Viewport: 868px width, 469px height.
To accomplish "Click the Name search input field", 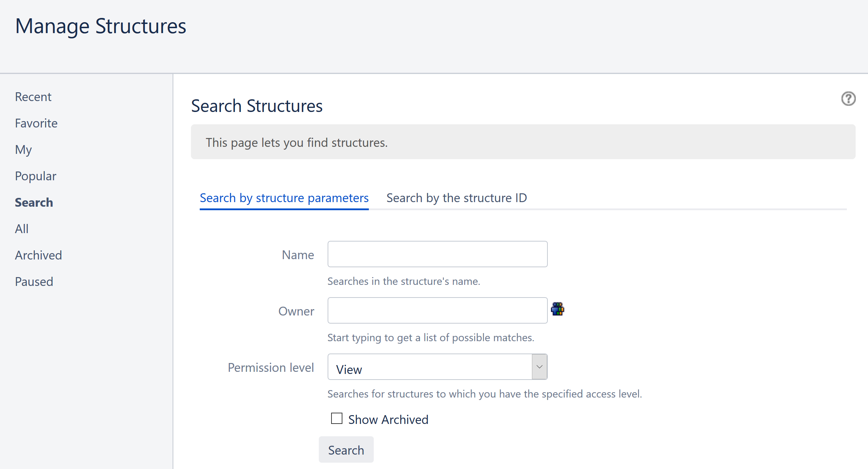I will (437, 254).
